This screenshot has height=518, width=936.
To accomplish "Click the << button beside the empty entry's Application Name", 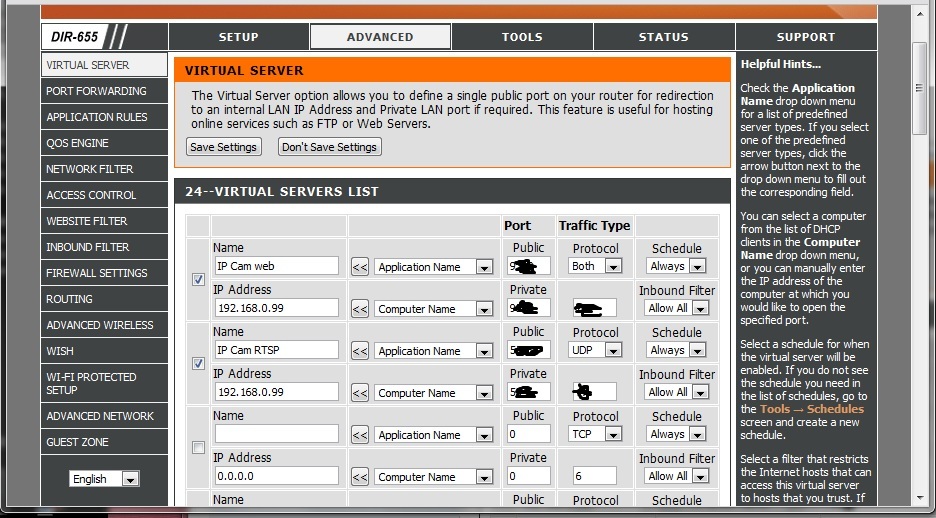I will point(359,435).
